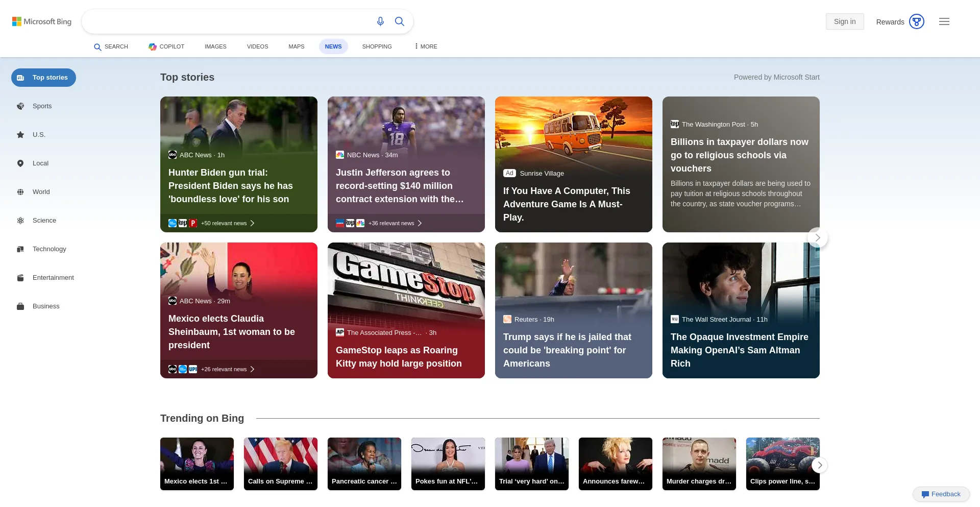Viewport: 980px width, 507px height.
Task: Click the U.S. star icon
Action: coord(20,135)
